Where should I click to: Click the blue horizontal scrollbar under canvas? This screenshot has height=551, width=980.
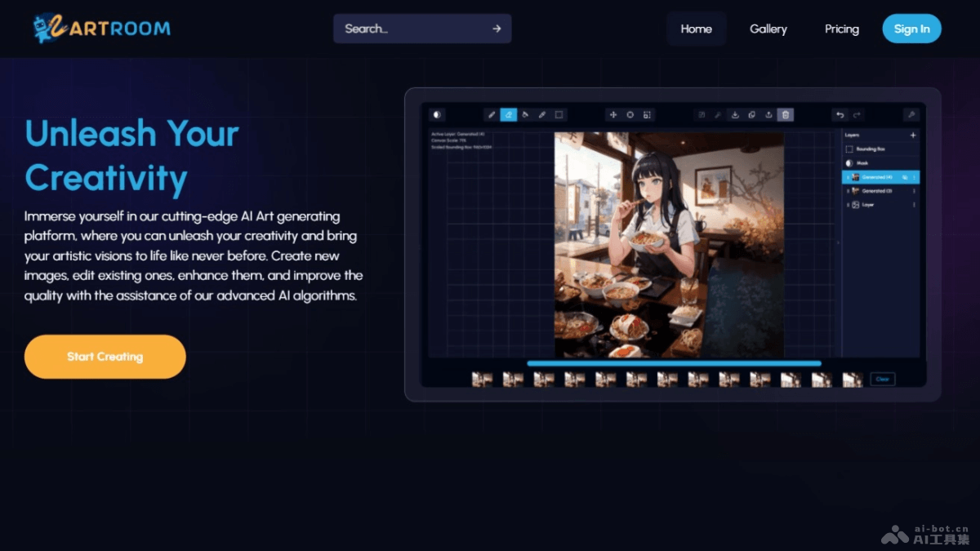[674, 363]
